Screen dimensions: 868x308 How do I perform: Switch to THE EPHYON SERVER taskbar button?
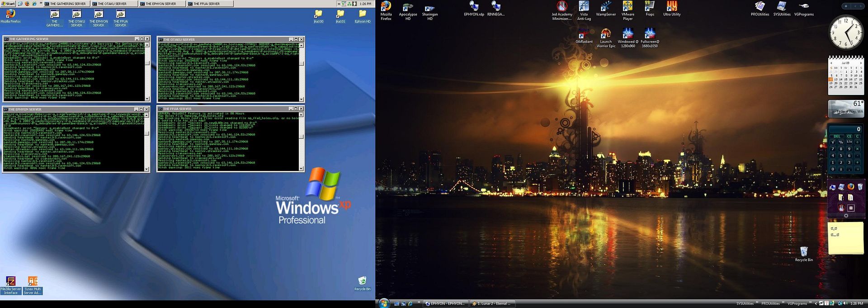click(161, 4)
